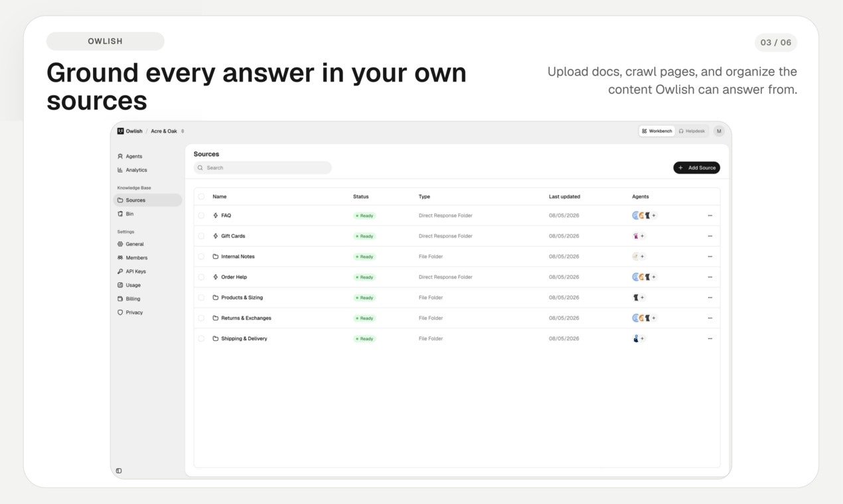Open the more options menu for Order Help
The width and height of the screenshot is (843, 504).
(x=710, y=277)
